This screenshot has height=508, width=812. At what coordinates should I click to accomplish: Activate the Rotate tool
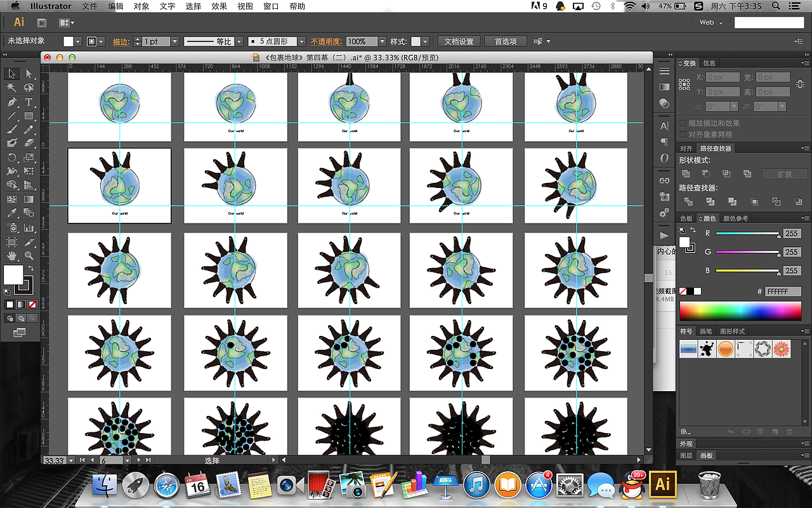point(12,157)
